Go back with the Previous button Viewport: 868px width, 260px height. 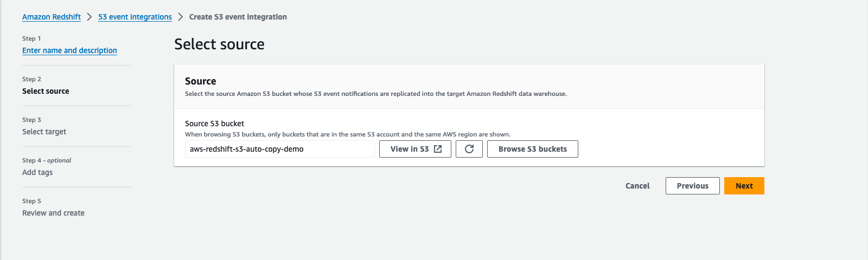[x=693, y=186]
